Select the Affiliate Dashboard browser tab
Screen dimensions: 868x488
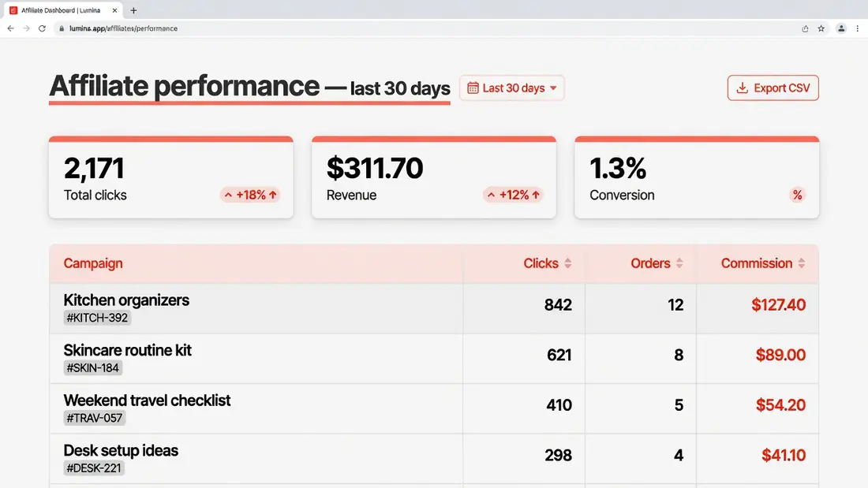64,10
